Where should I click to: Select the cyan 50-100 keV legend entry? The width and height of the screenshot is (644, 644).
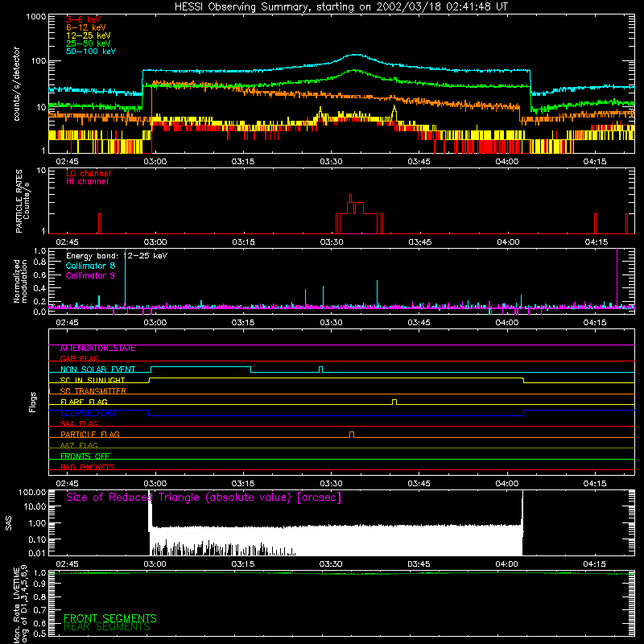tap(91, 52)
